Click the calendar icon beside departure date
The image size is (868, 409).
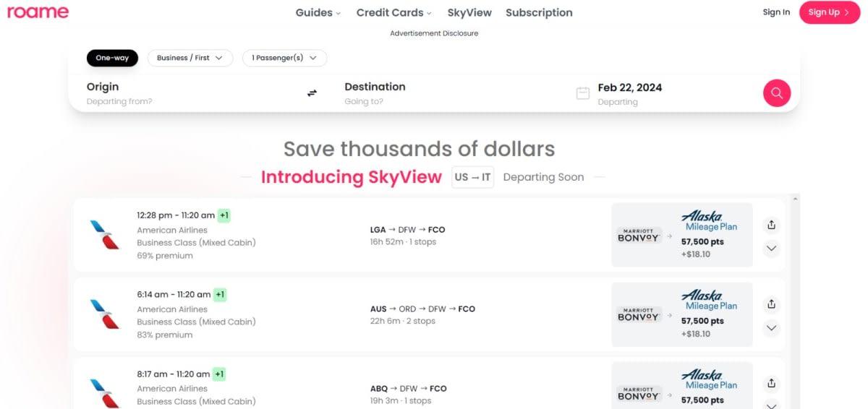coord(583,93)
